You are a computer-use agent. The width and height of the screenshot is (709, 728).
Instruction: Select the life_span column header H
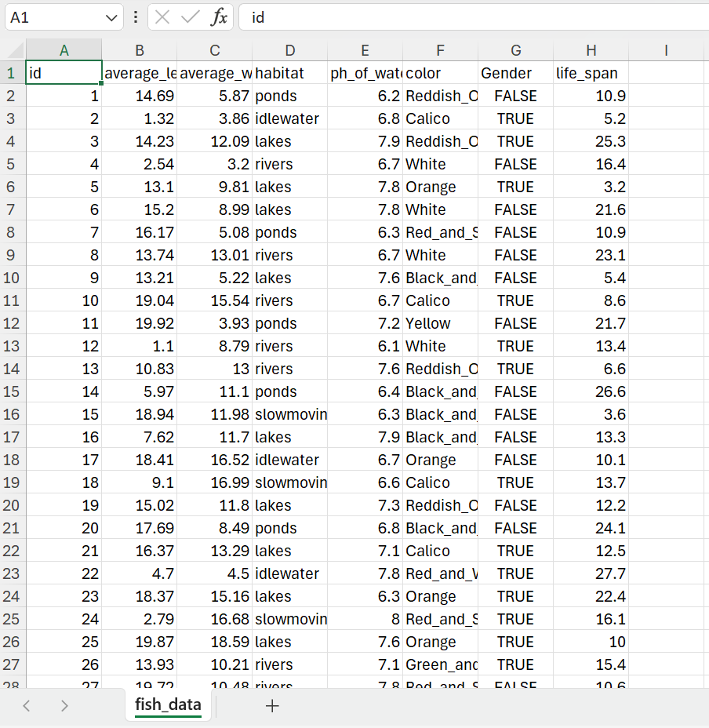click(591, 49)
